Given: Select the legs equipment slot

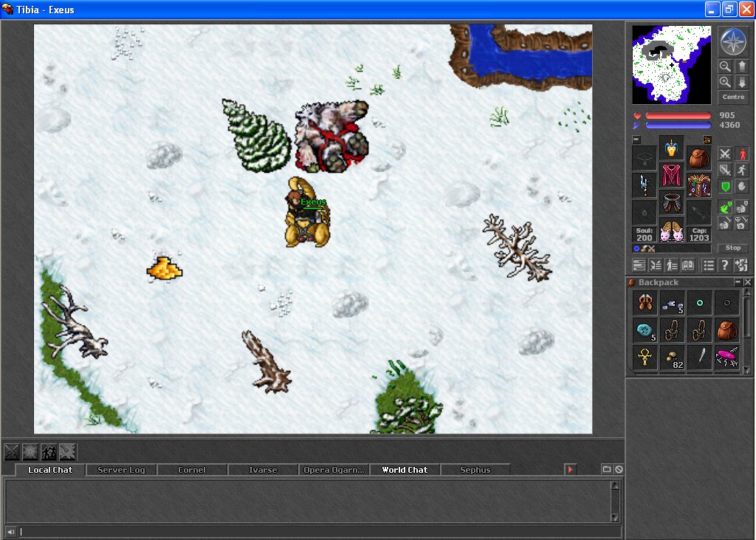Looking at the screenshot, I should pyautogui.click(x=672, y=202).
